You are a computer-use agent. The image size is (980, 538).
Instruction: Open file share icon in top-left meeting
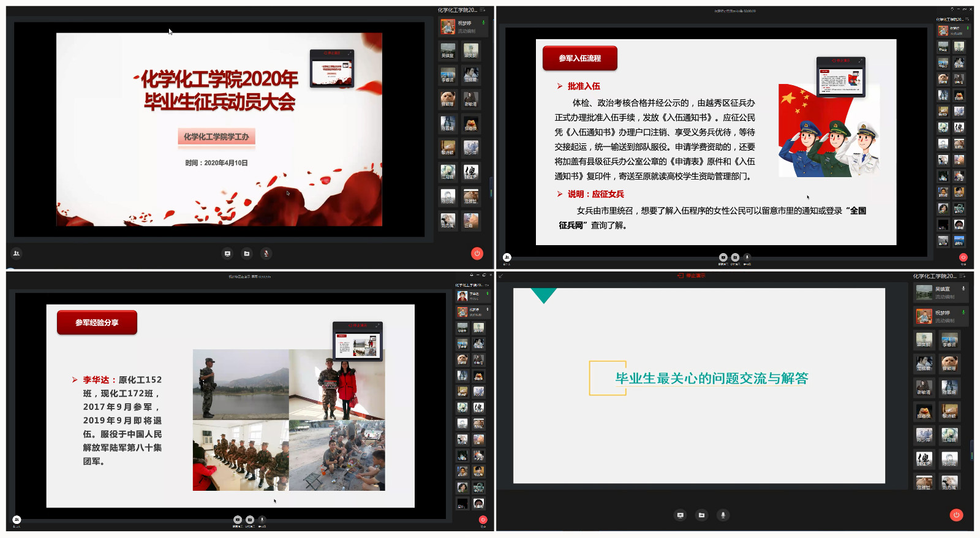[247, 254]
